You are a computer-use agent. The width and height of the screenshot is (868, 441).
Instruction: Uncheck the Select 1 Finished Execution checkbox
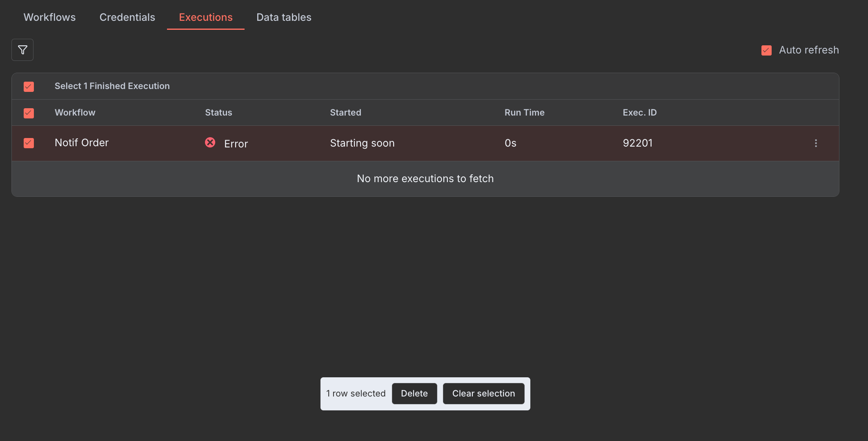[29, 86]
